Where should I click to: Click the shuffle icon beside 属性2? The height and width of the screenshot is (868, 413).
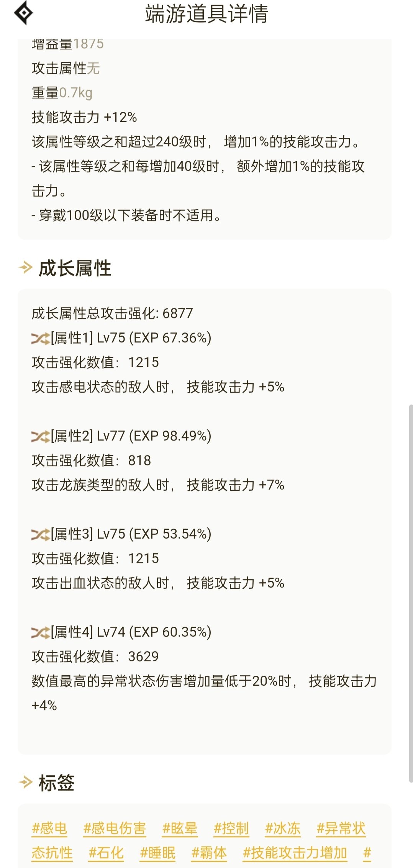(41, 436)
